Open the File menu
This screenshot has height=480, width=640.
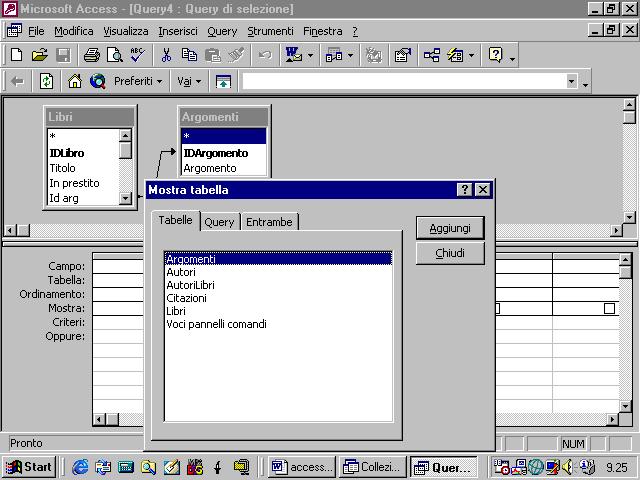[36, 31]
